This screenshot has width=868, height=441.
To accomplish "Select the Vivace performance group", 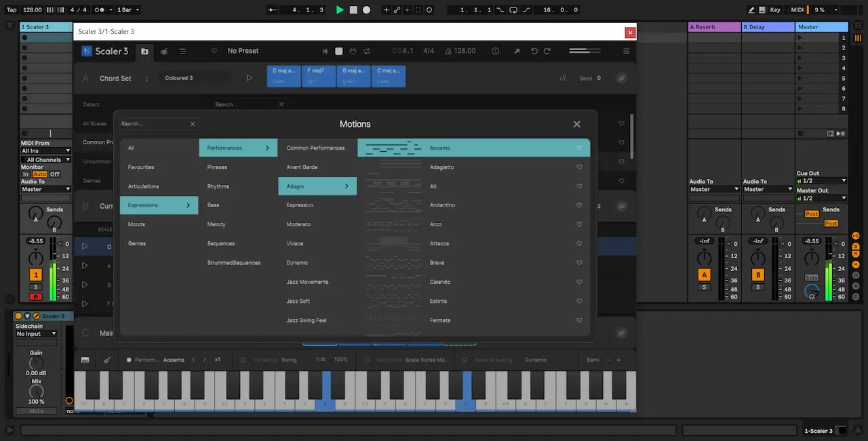I will 317,243.
